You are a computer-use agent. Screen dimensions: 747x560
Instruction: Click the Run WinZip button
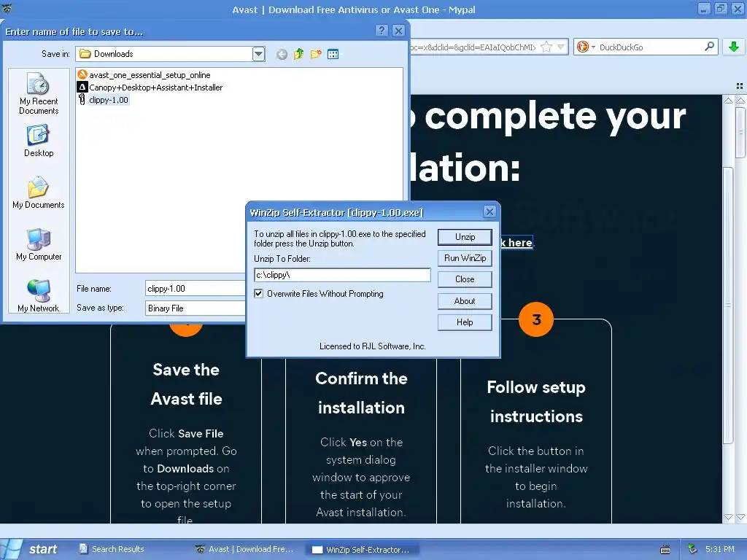pyautogui.click(x=465, y=258)
